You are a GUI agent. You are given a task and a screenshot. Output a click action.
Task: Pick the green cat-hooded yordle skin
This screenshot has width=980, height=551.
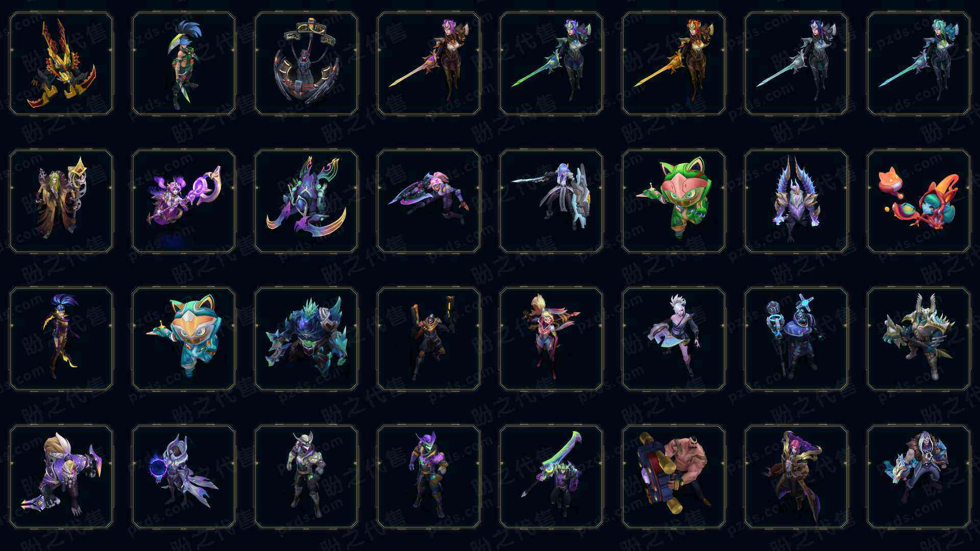[x=674, y=201]
